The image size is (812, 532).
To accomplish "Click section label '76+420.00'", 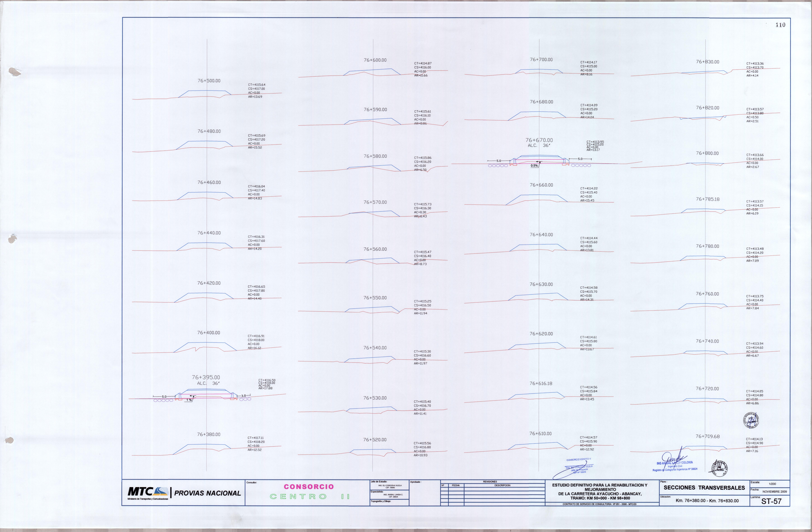I will point(209,283).
